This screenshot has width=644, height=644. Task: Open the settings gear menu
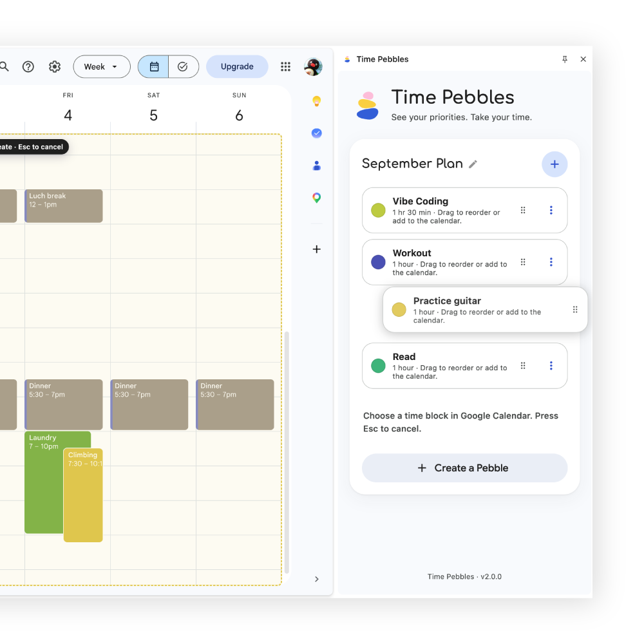click(55, 66)
